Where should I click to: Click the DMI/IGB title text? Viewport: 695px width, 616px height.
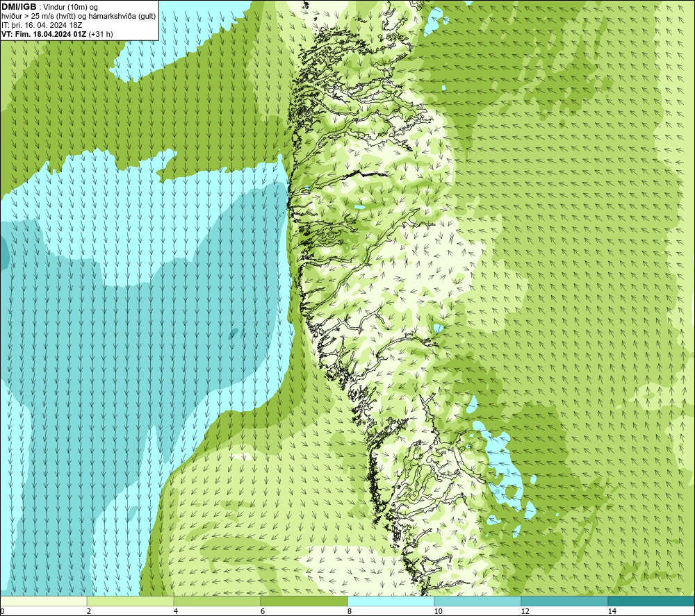19,7
